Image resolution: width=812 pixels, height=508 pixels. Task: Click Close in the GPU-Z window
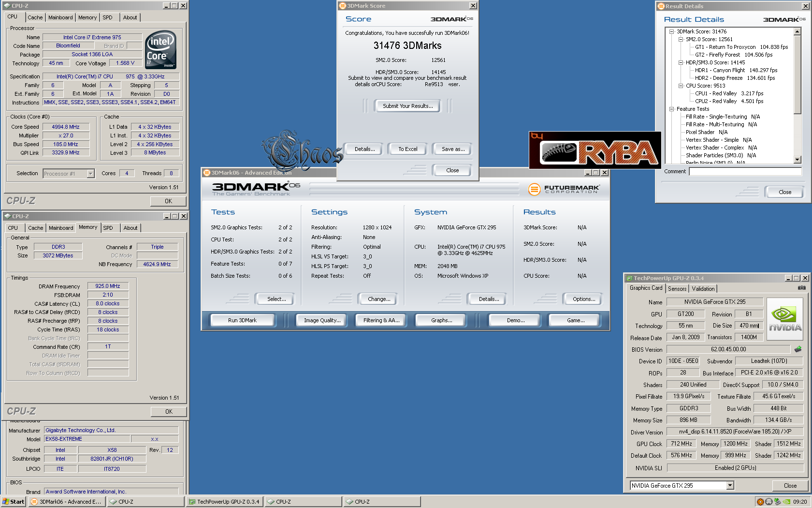click(x=790, y=486)
